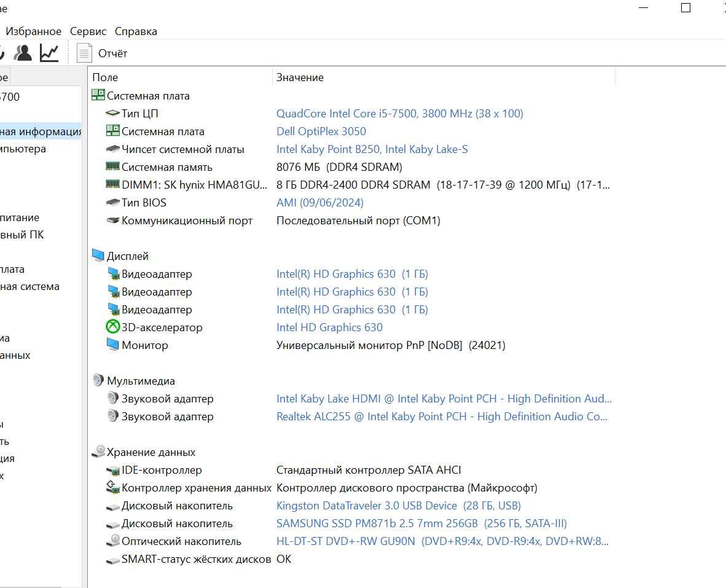The width and height of the screenshot is (726, 588).
Task: Click the Отчёт document icon
Action: click(x=84, y=53)
